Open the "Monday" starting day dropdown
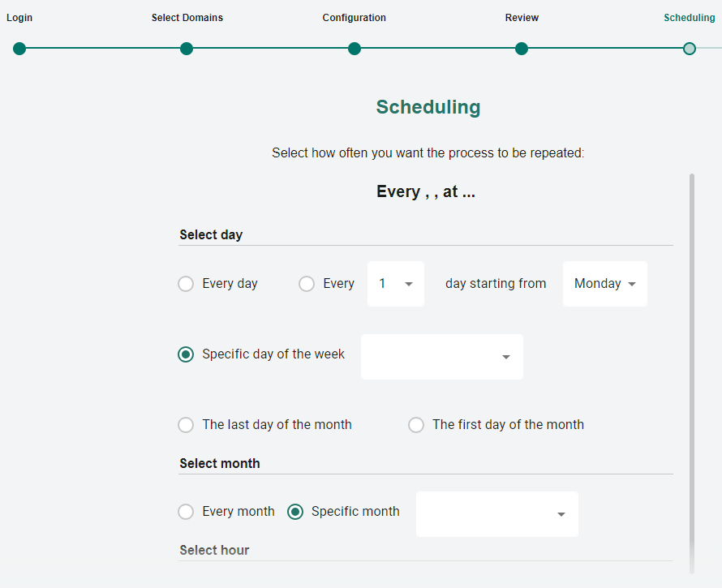Screen dimensions: 722x588 (x=604, y=284)
